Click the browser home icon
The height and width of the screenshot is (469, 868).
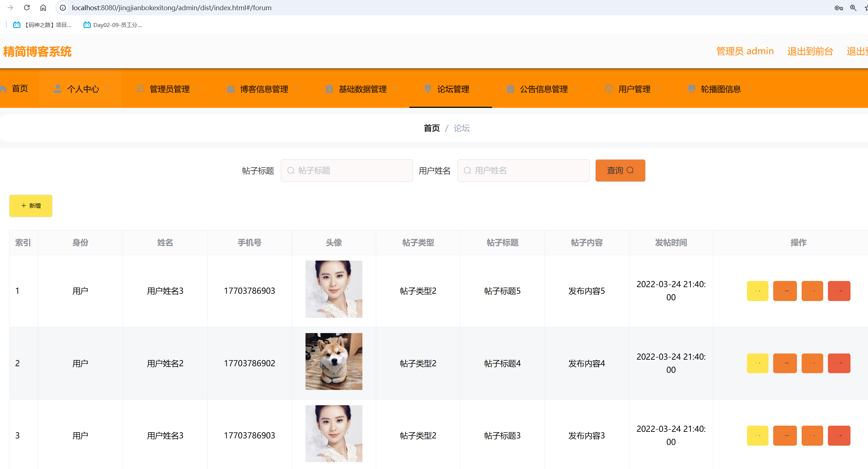[43, 8]
